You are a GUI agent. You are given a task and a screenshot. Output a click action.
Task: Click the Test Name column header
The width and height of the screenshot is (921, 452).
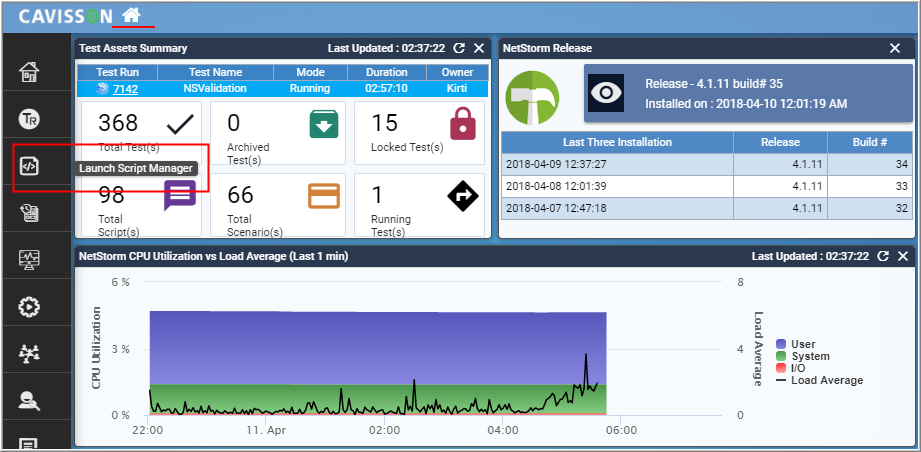point(215,72)
